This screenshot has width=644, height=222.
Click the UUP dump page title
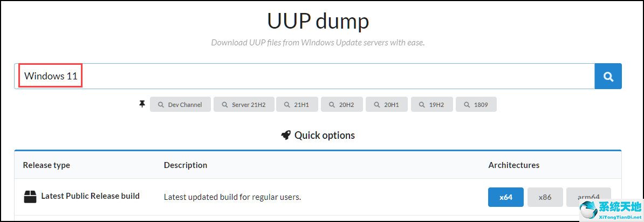point(318,22)
